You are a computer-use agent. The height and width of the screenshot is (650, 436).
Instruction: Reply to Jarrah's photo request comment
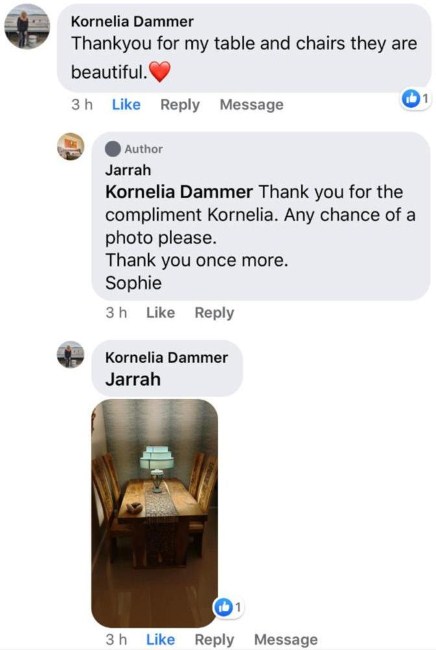coord(214,313)
